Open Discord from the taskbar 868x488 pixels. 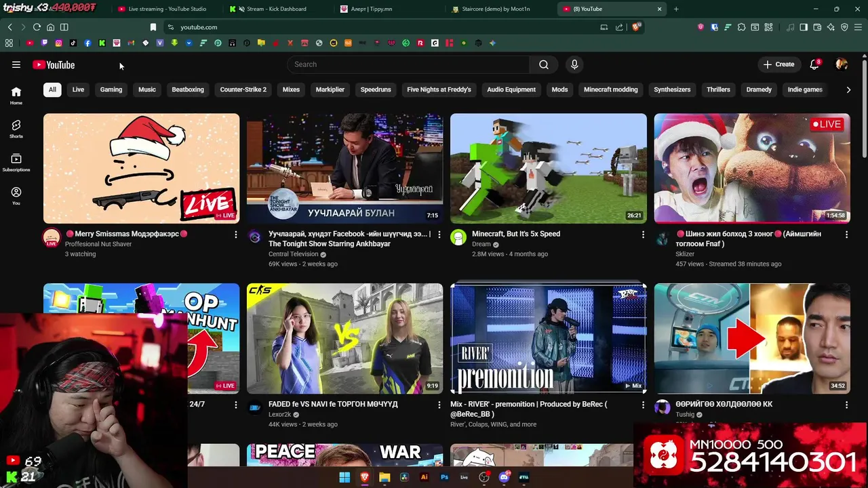[x=504, y=477]
